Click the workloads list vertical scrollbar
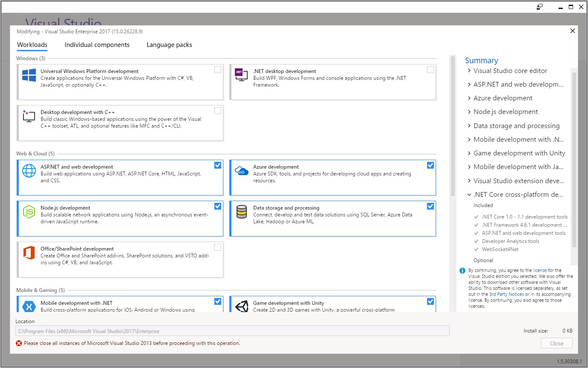Screen dimensions: 588x368 click(x=453, y=126)
